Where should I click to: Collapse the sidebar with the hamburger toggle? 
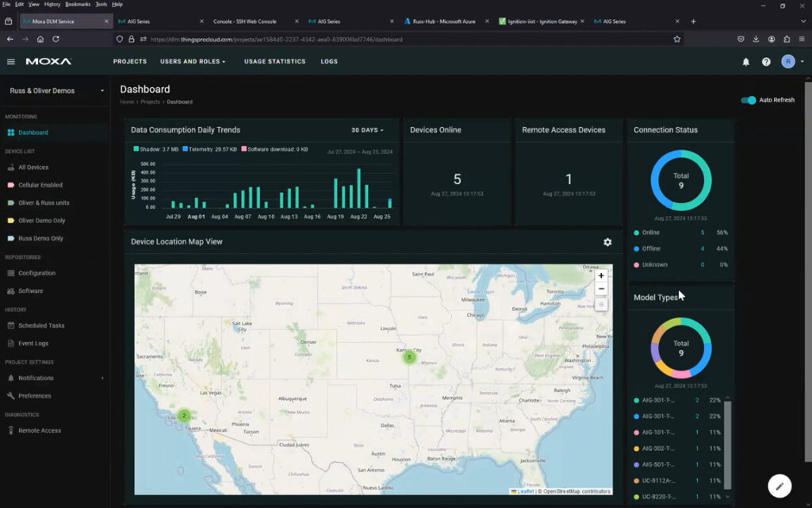pyautogui.click(x=10, y=61)
